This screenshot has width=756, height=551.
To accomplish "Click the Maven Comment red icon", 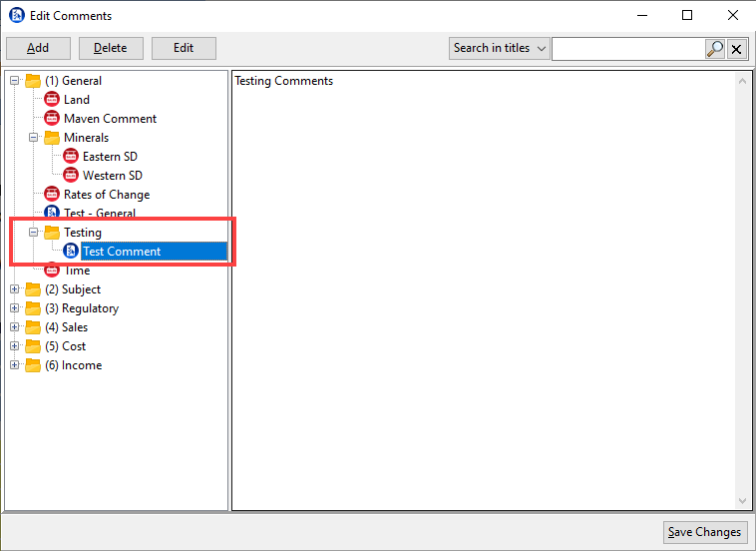I will [x=52, y=119].
